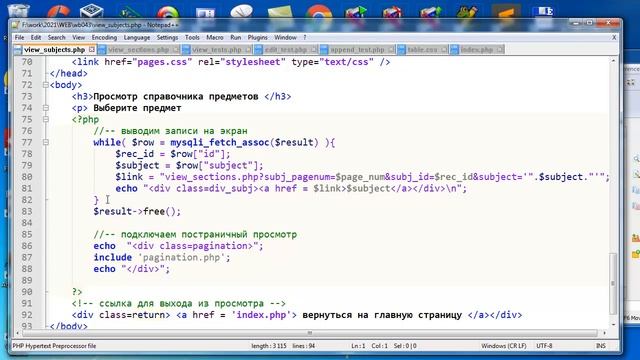Image resolution: width=640 pixels, height=360 pixels.
Task: Click the vertical scrollbar down arrow
Action: coord(613,324)
